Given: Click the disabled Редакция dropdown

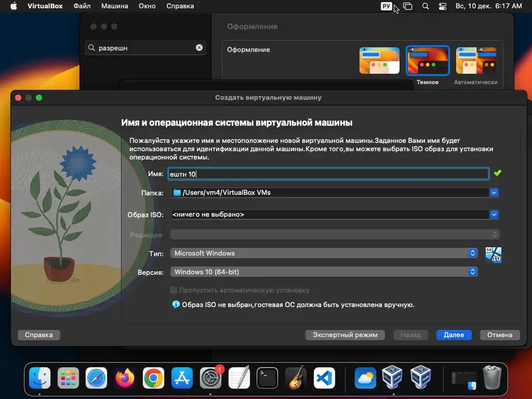Looking at the screenshot, I should 335,234.
